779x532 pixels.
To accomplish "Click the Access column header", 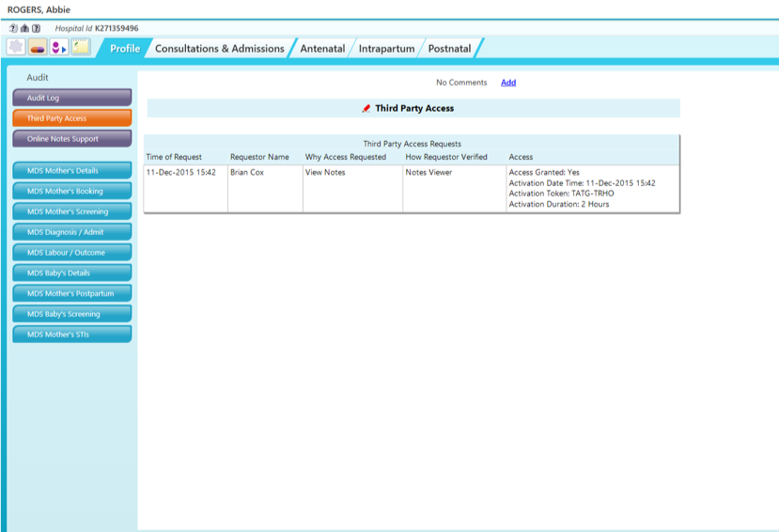I will [x=521, y=157].
